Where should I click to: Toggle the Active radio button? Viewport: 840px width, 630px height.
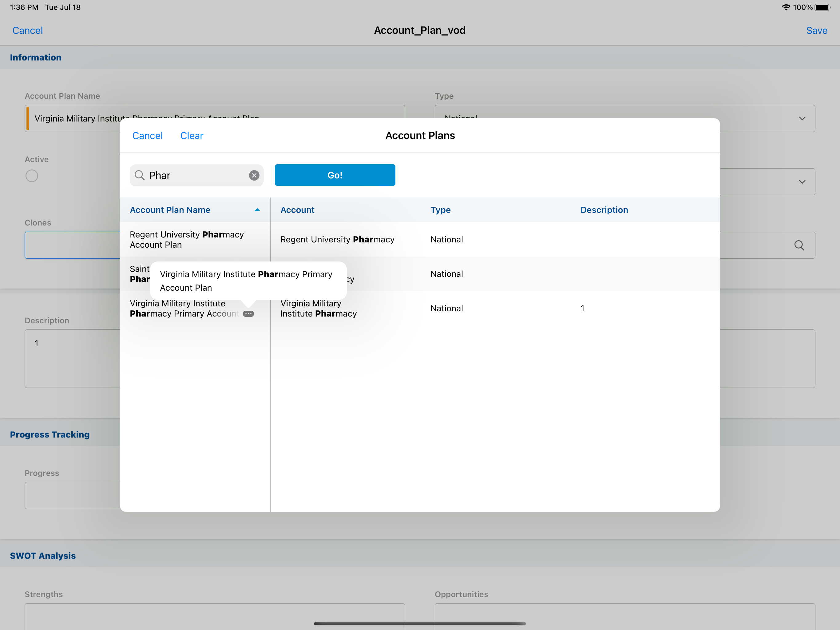coord(32,176)
